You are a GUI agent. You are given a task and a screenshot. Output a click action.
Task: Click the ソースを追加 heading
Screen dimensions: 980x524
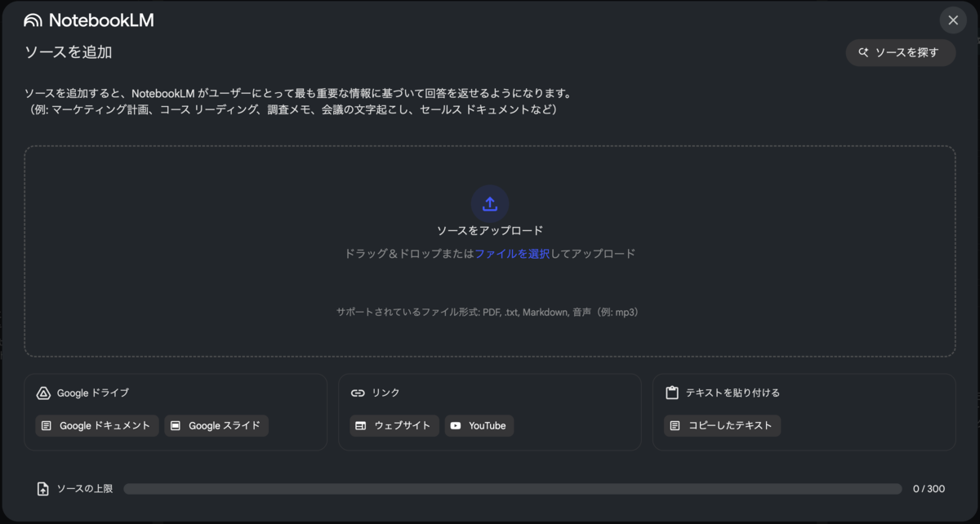(x=69, y=52)
